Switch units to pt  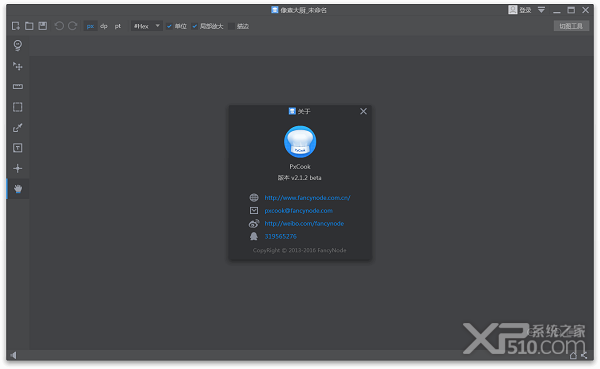117,26
